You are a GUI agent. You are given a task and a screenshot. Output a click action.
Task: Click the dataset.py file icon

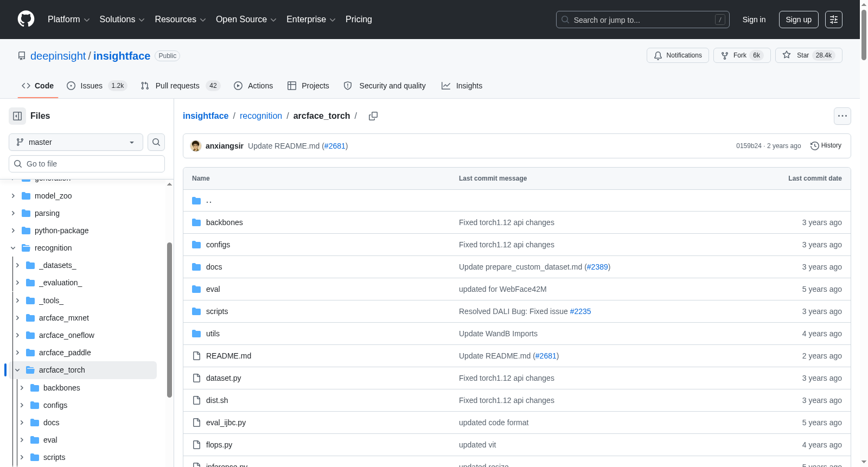pos(196,378)
